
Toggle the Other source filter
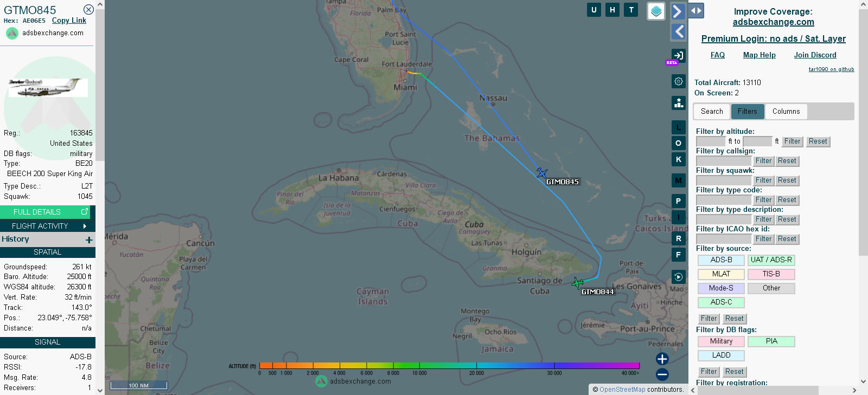pos(771,288)
